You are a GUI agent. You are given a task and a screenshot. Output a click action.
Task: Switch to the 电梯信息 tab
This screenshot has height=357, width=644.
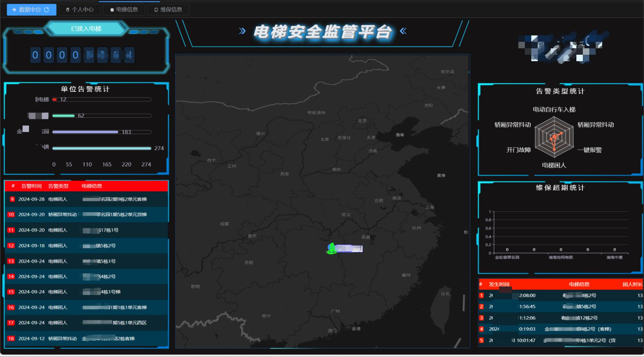tap(123, 10)
